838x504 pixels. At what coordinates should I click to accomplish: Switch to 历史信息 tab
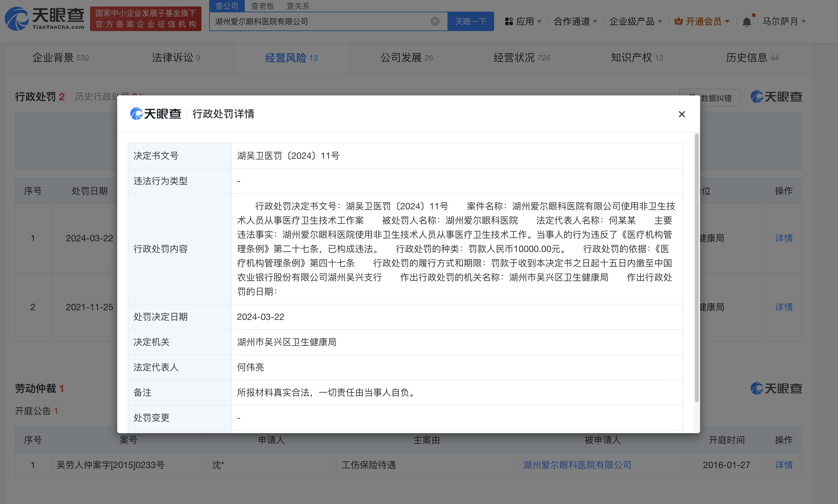point(752,58)
